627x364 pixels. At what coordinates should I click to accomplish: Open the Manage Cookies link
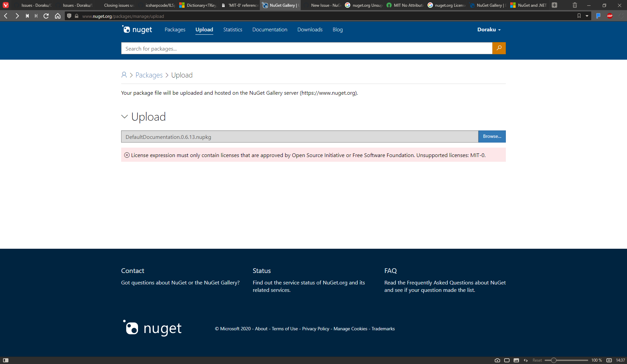coord(350,329)
